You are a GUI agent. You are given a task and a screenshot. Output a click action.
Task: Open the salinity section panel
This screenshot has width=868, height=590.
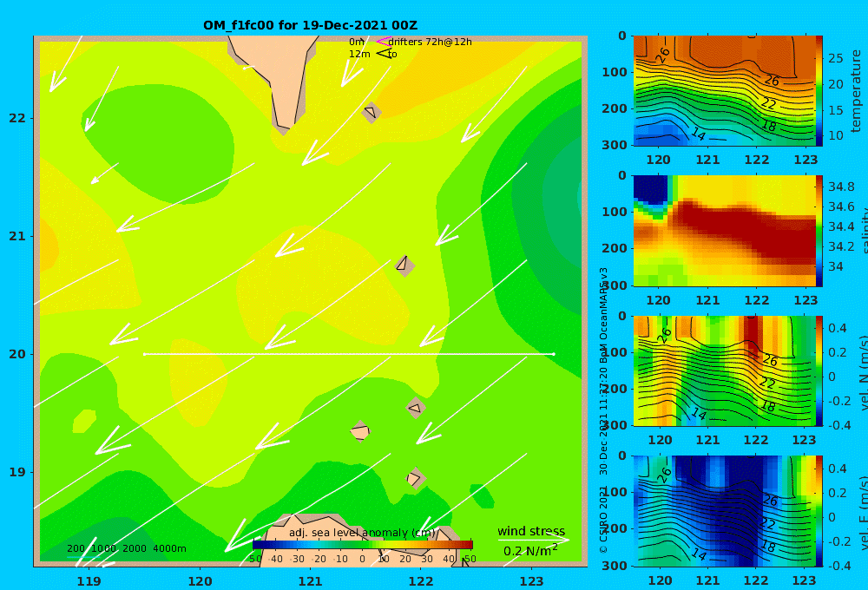(724, 231)
